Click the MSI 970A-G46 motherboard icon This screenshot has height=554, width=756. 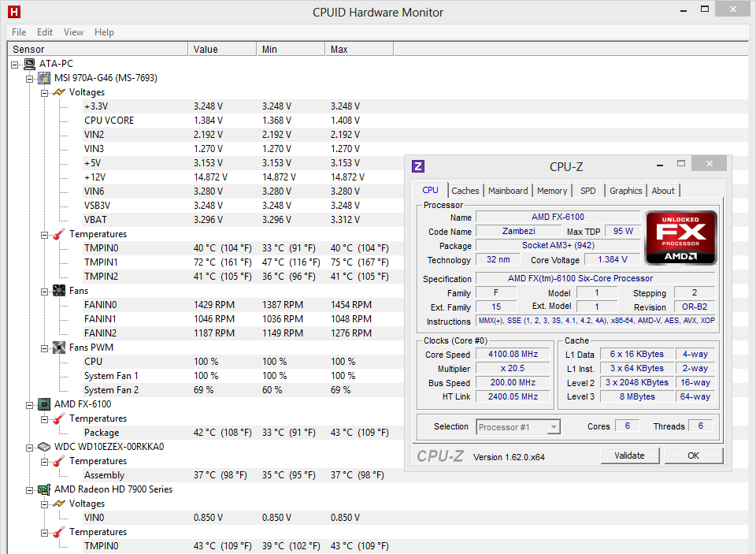point(44,78)
